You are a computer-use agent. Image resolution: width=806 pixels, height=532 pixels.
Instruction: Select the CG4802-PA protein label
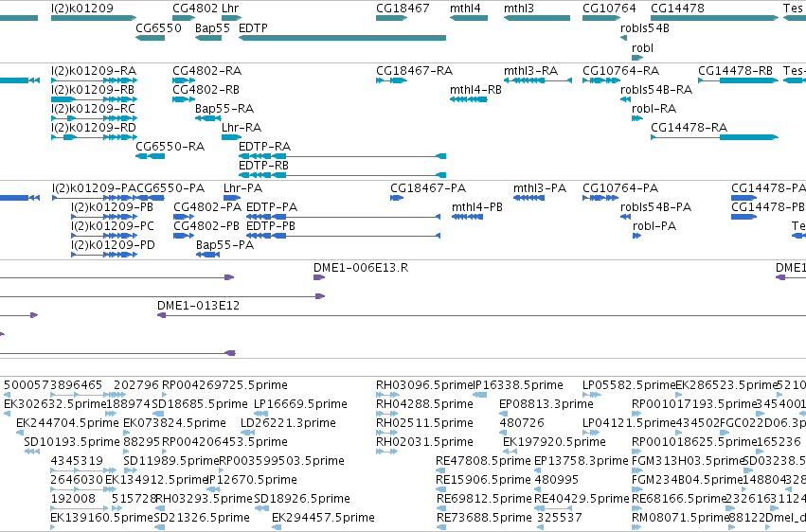pyautogui.click(x=207, y=207)
